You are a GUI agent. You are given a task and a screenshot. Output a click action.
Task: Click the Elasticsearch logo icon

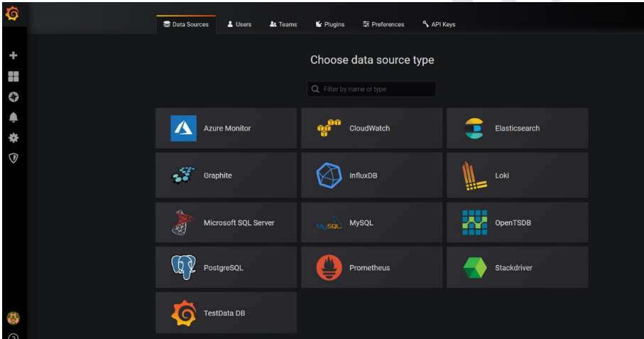pyautogui.click(x=474, y=128)
